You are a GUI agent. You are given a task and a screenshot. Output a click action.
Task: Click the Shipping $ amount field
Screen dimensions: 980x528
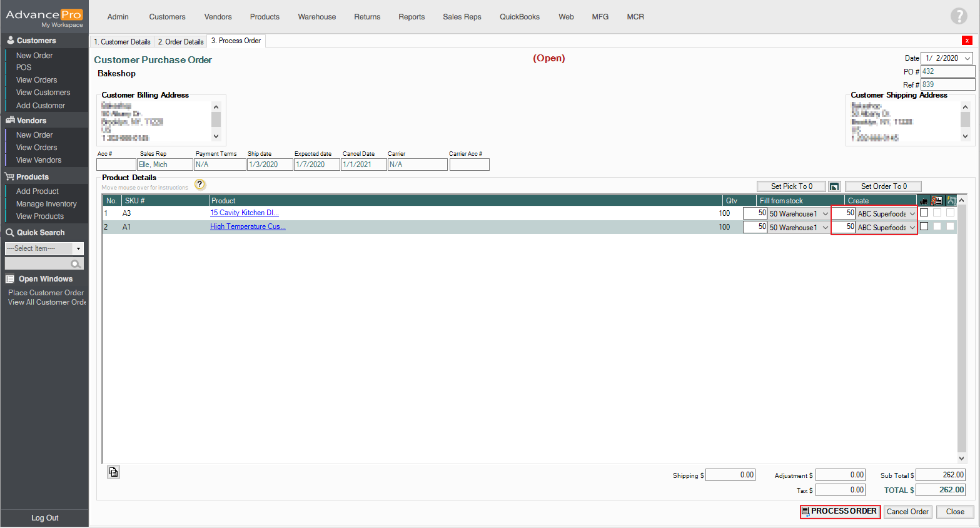[730, 475]
